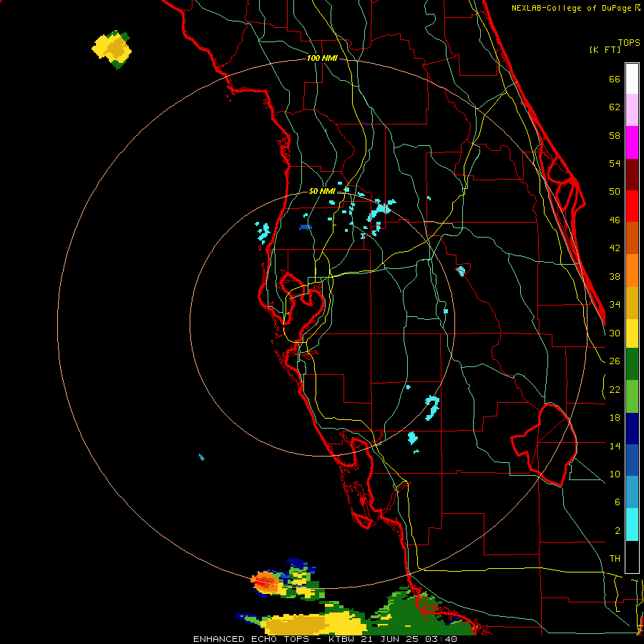This screenshot has height=644, width=644.
Task: Click the light pink legend swatch
Action: coord(632,110)
